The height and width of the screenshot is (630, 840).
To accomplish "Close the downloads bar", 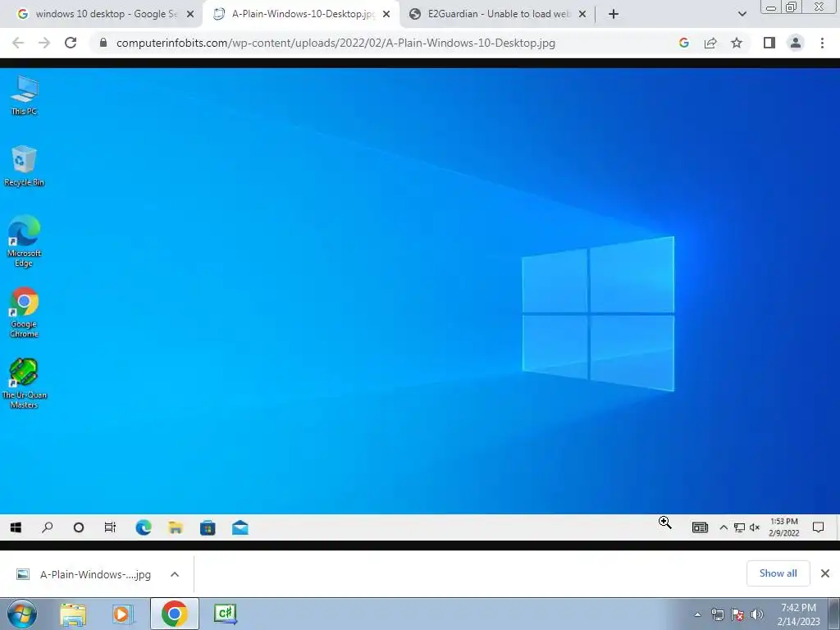I will [825, 573].
